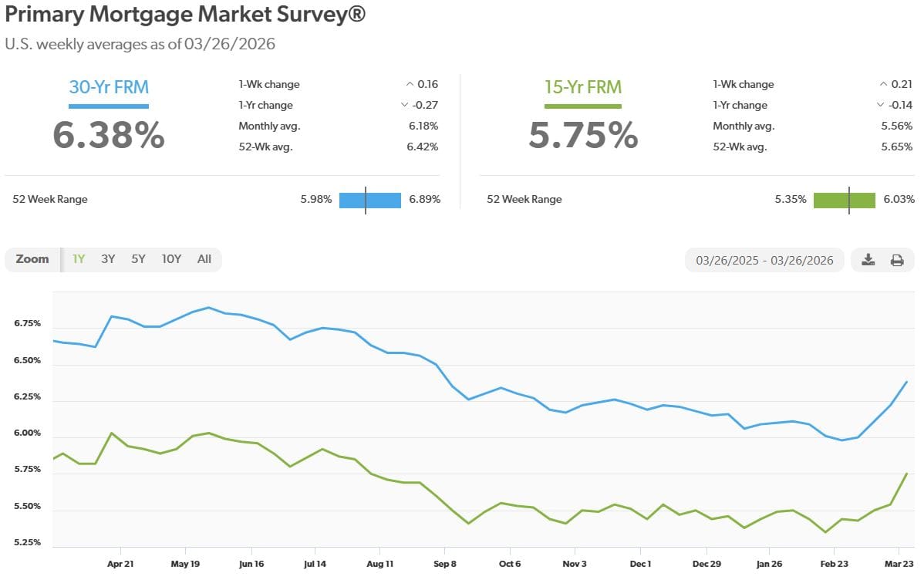This screenshot has height=580, width=924.
Task: Click the green 15-Yr 52 week range bar
Action: click(x=845, y=200)
